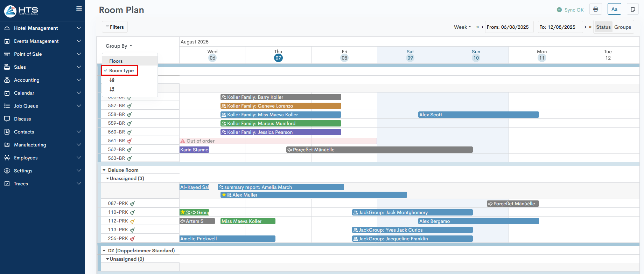Viewport: 644px width, 274px height.
Task: Click the From date field
Action: click(509, 27)
